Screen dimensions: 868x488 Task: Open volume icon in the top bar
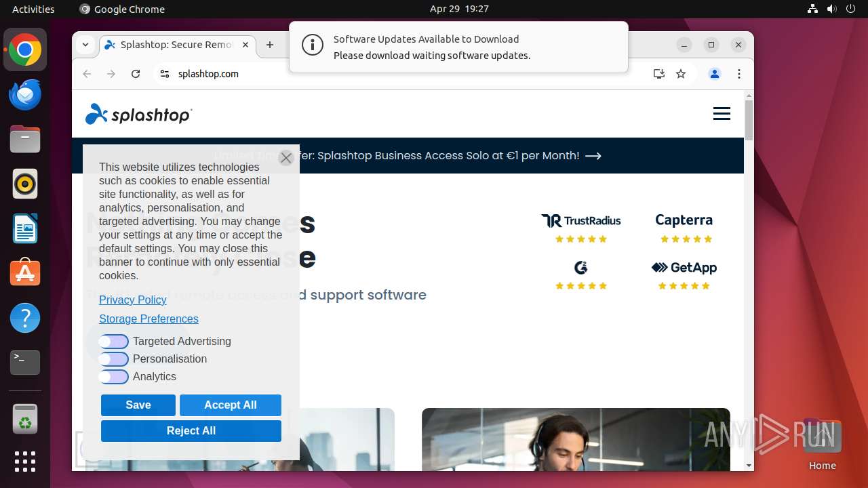831,9
